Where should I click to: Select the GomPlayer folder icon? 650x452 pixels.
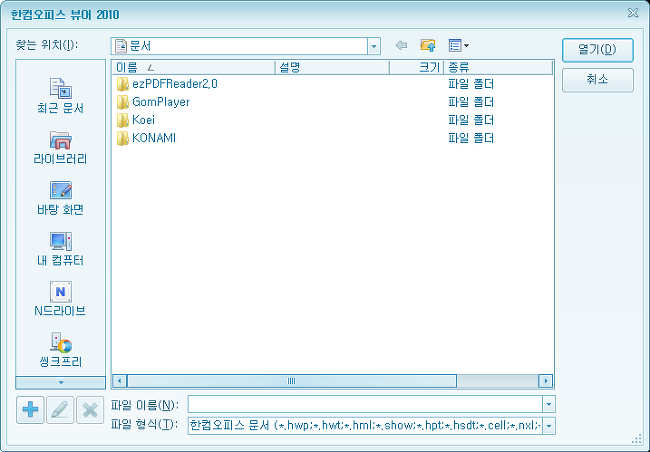(x=122, y=102)
